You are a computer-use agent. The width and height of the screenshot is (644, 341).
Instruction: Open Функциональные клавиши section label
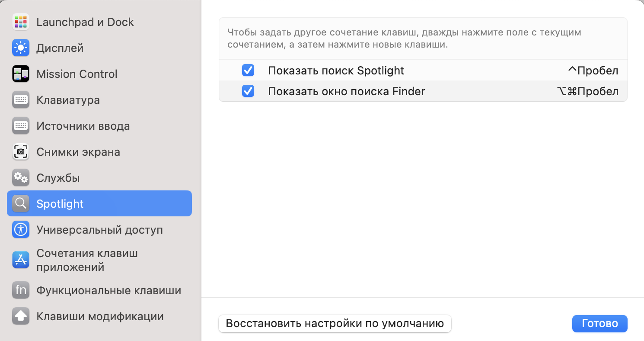coord(108,290)
